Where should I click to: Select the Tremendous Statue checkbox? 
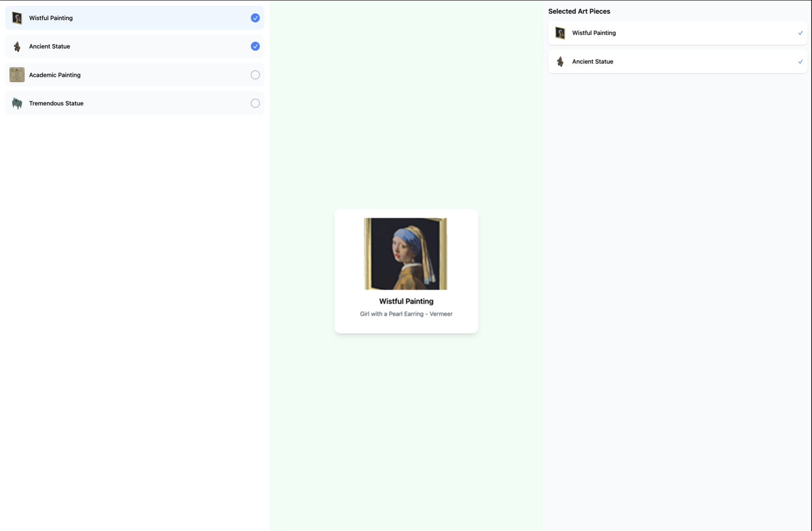255,103
